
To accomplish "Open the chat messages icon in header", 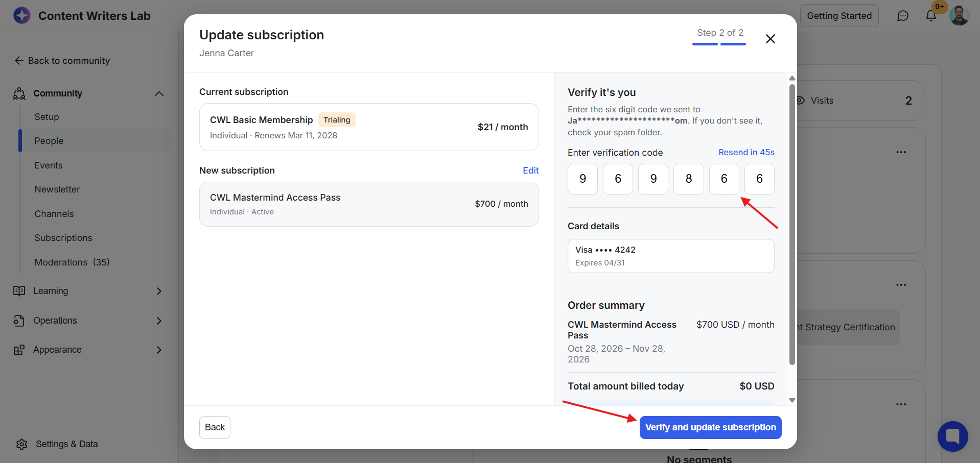I will [903, 16].
